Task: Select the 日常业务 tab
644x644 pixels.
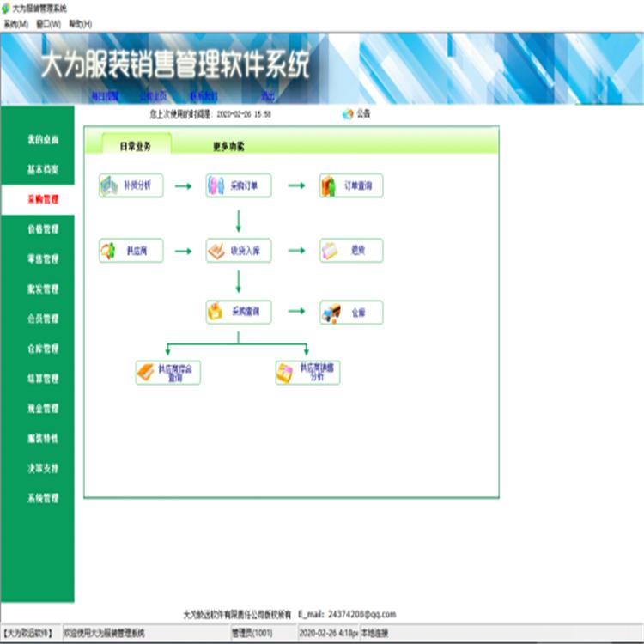Action: pyautogui.click(x=135, y=146)
